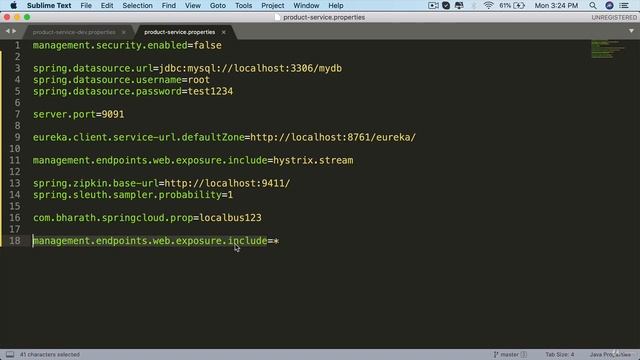Click the server.port=9091 line

(x=78, y=114)
